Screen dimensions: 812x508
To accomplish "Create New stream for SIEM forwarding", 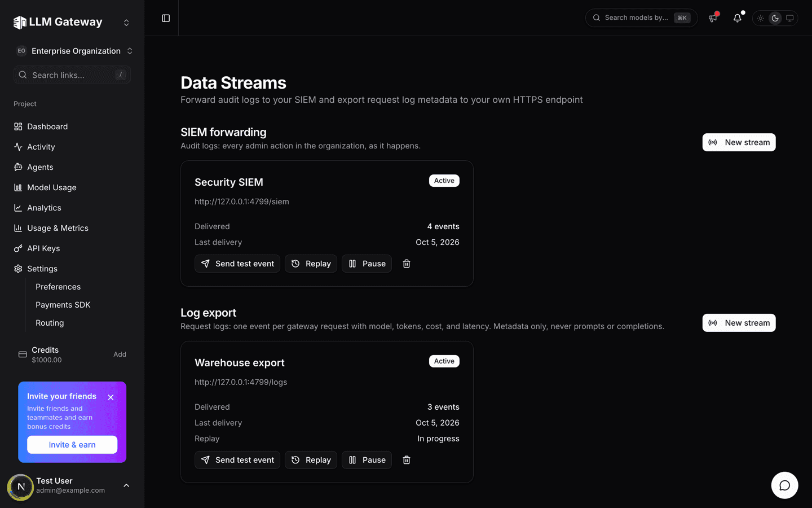I will 739,142.
